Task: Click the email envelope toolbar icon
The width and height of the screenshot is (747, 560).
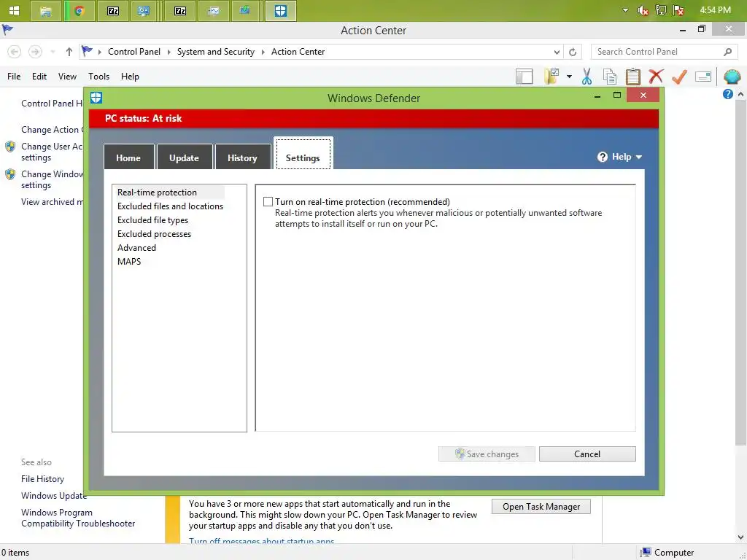Action: pyautogui.click(x=703, y=76)
